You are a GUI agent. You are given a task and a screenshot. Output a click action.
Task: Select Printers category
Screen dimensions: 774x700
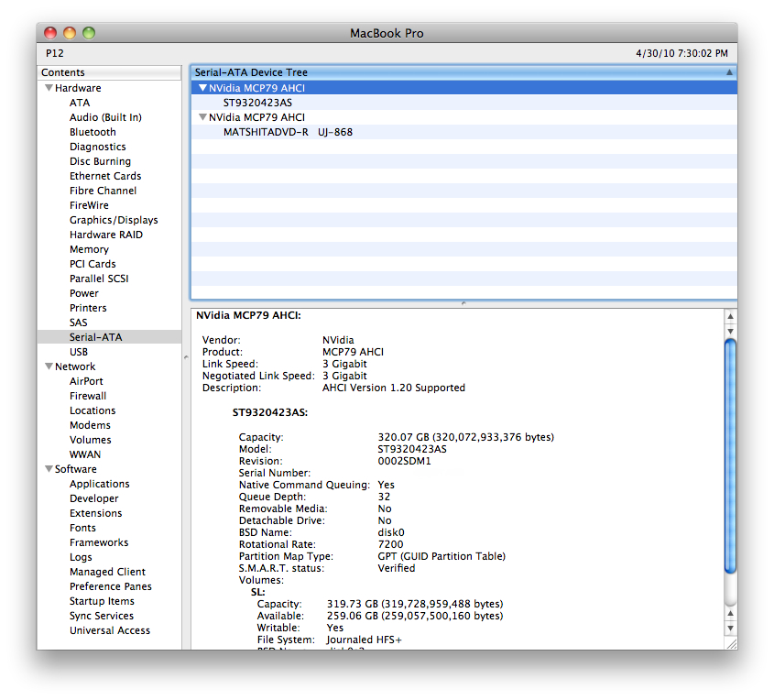[88, 308]
